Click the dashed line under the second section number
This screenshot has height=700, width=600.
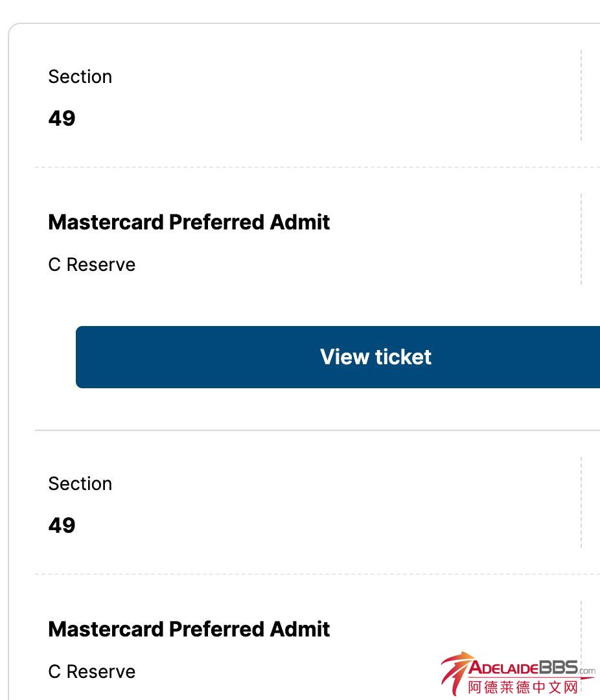click(317, 574)
